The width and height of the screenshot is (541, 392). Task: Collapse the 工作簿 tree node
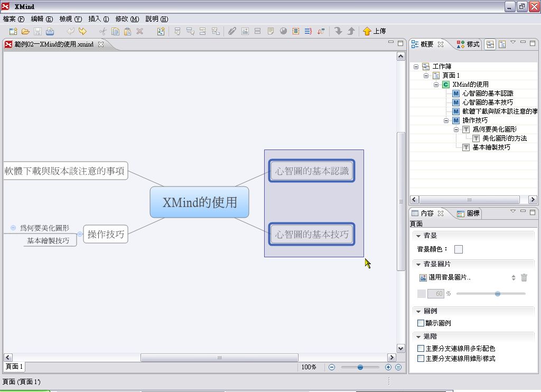(416, 67)
